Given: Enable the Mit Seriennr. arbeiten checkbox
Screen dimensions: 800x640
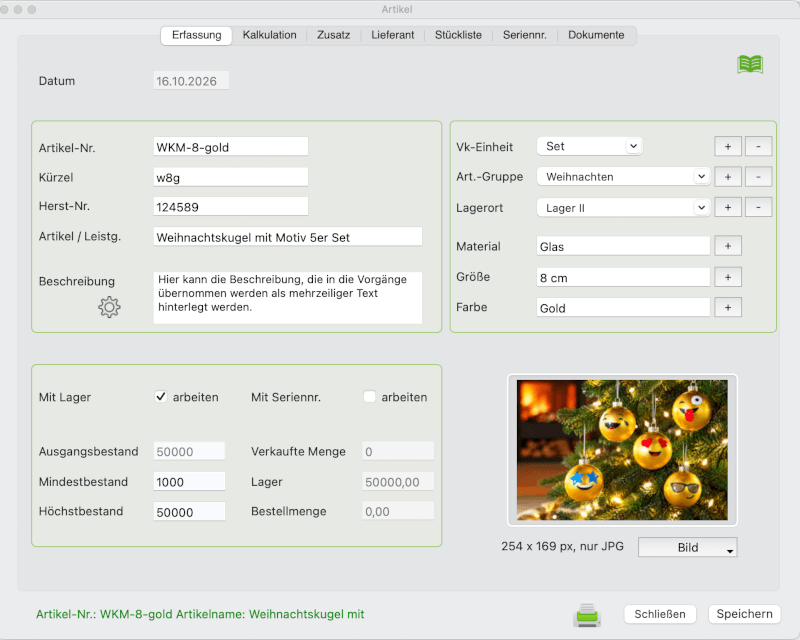Looking at the screenshot, I should point(369,397).
